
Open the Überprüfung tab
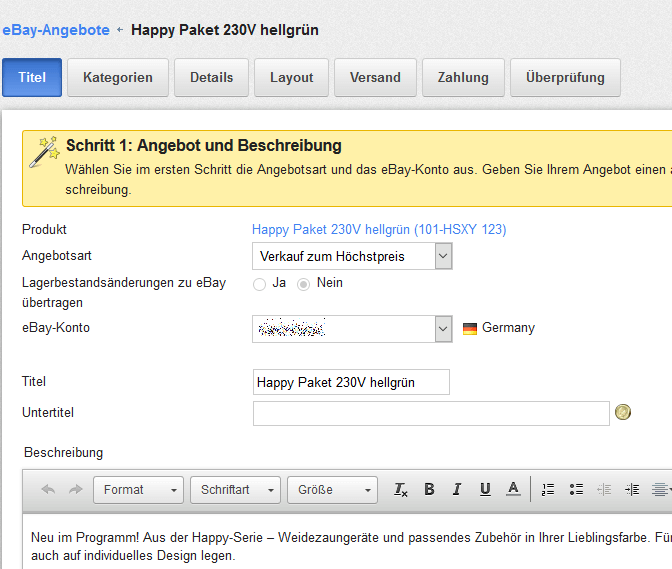click(x=565, y=78)
